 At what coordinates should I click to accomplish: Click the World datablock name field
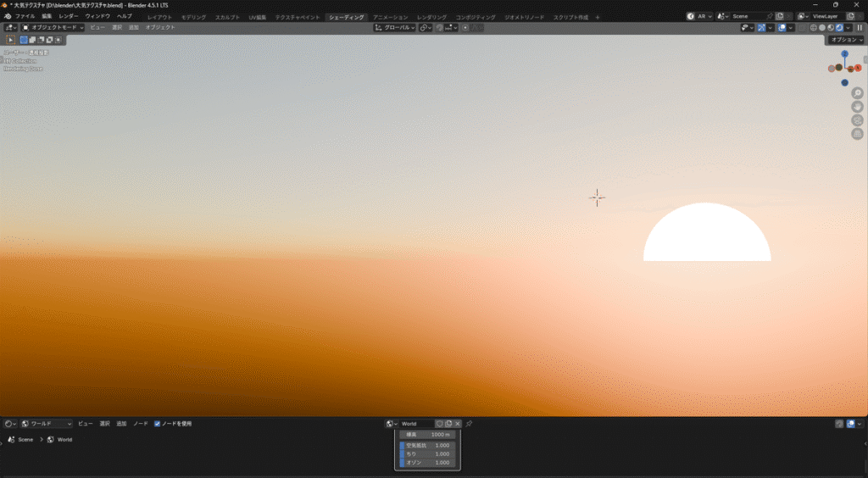coord(417,424)
